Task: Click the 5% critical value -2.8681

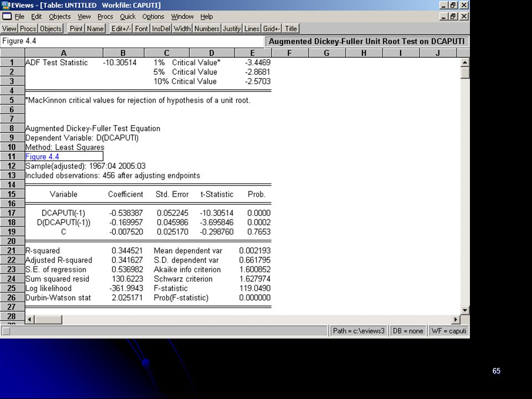Action: click(x=258, y=72)
